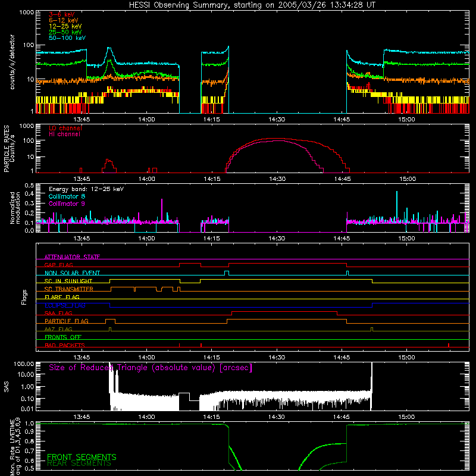Click 14:30 time label under particle rates panel
Screen dimensions: 476x476
click(x=277, y=179)
